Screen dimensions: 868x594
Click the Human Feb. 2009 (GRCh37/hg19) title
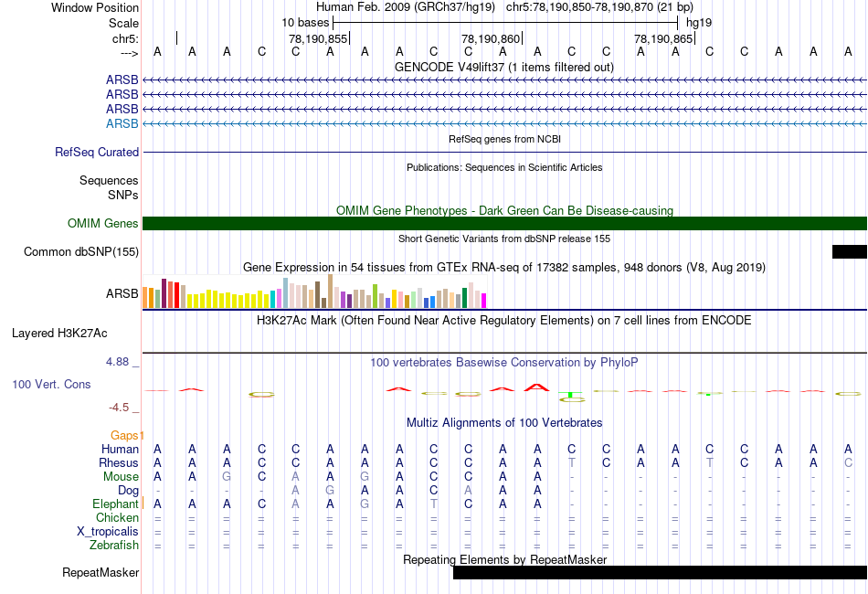405,7
